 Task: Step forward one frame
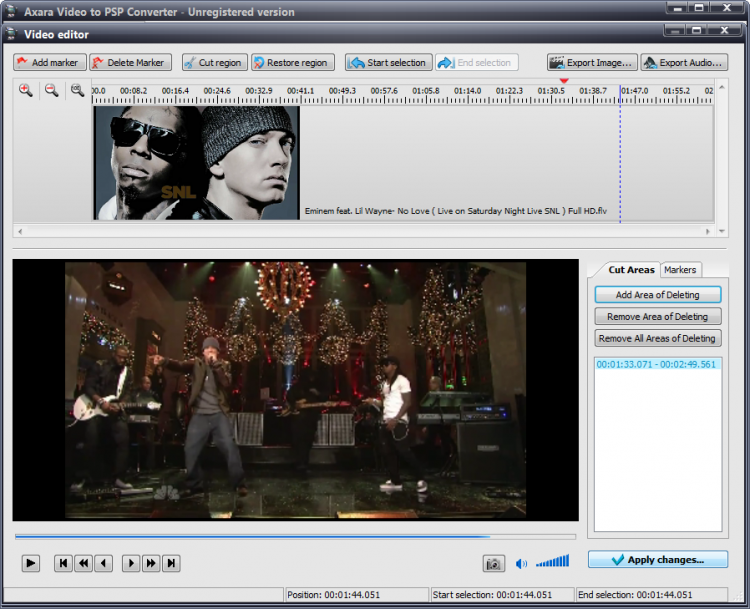[x=131, y=564]
